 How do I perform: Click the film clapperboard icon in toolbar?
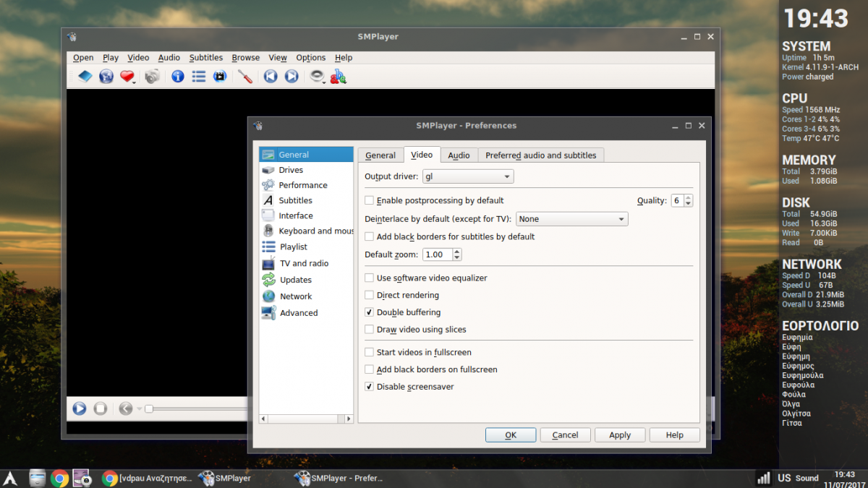220,76
